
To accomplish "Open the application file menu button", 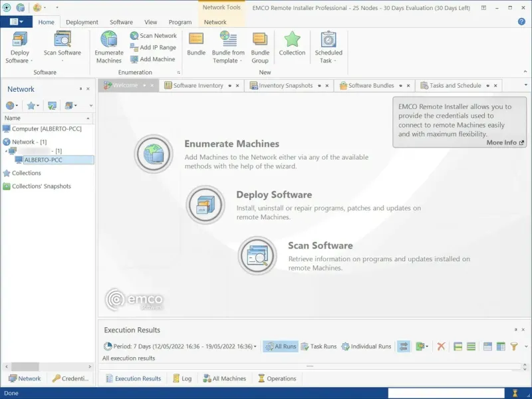I will point(16,22).
